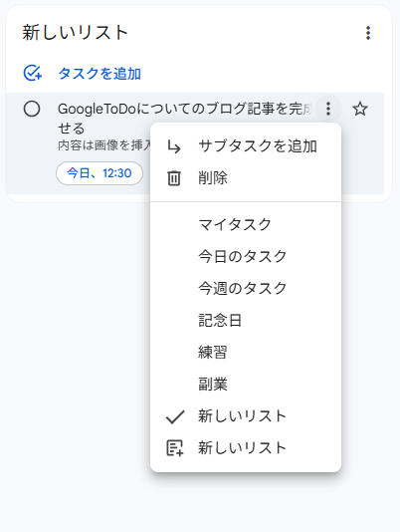This screenshot has width=400, height=532.
Task: Select サブタスクを追加 from the menu
Action: (x=246, y=146)
